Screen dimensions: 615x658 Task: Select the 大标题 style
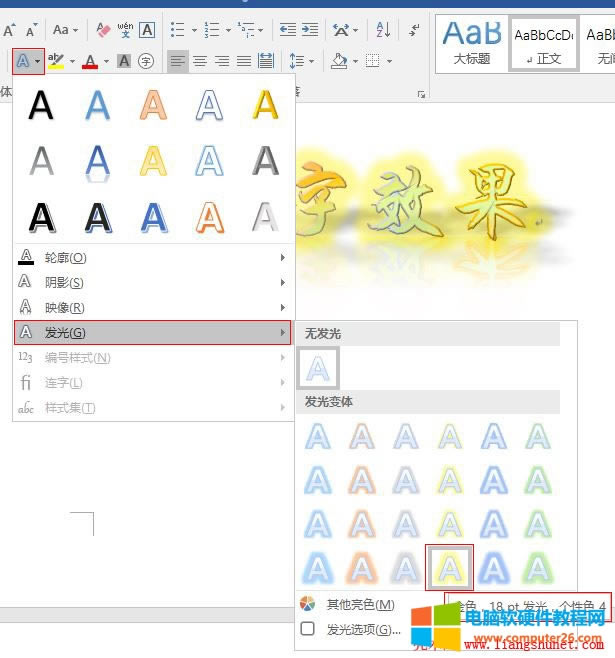(472, 44)
